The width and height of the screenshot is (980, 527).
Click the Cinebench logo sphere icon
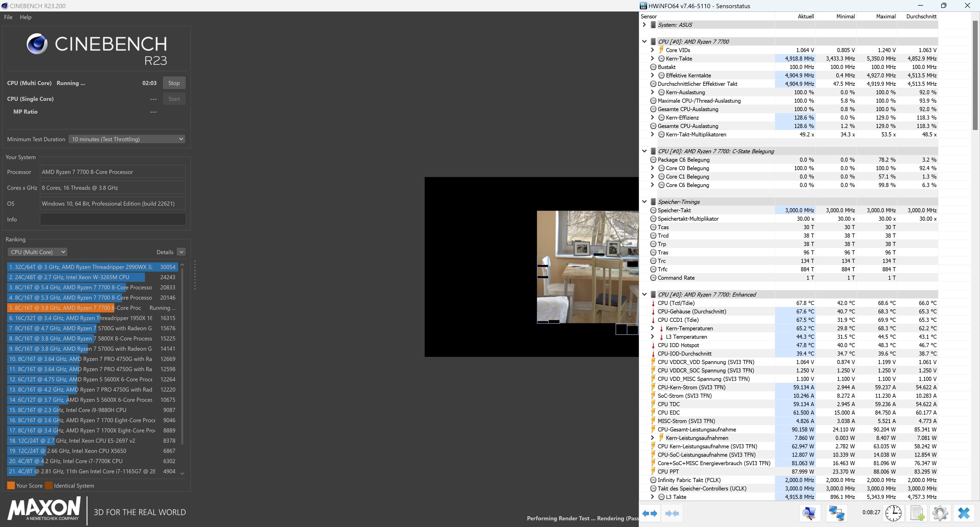coord(37,44)
